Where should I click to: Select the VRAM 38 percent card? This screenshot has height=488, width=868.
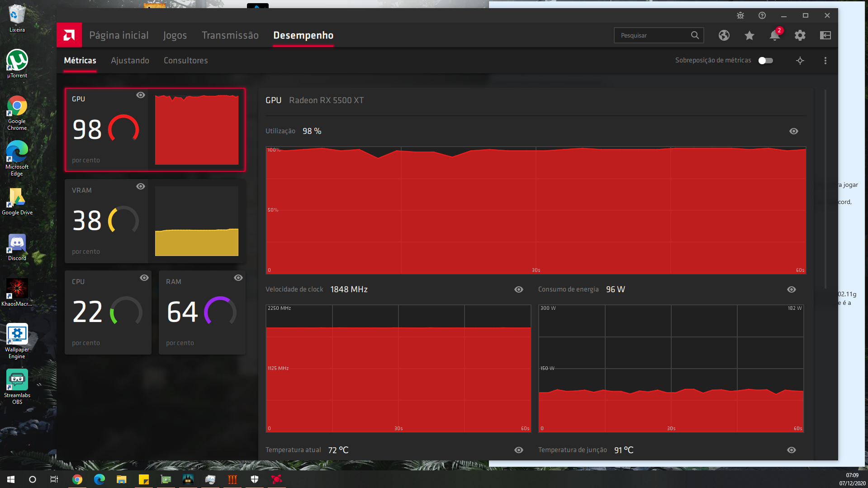point(155,221)
